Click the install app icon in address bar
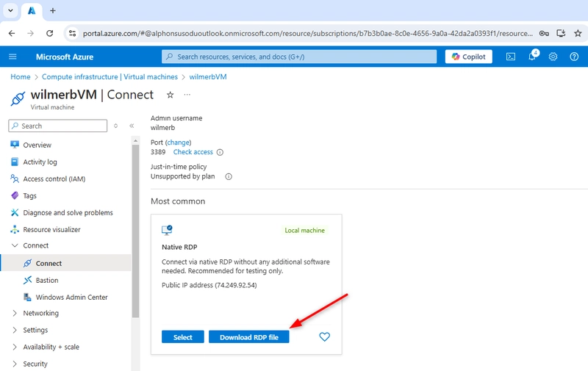588x371 pixels. 561,33
